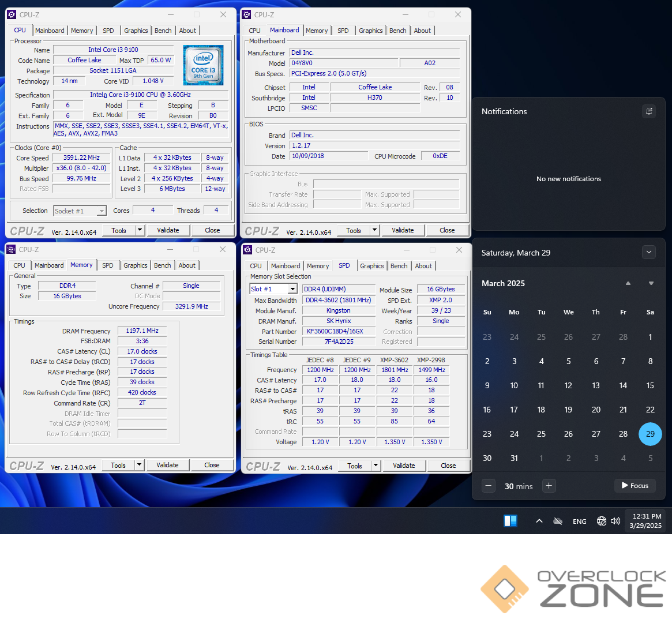This screenshot has width=672, height=619.
Task: Click the speaker volume icon in tray
Action: tap(615, 521)
